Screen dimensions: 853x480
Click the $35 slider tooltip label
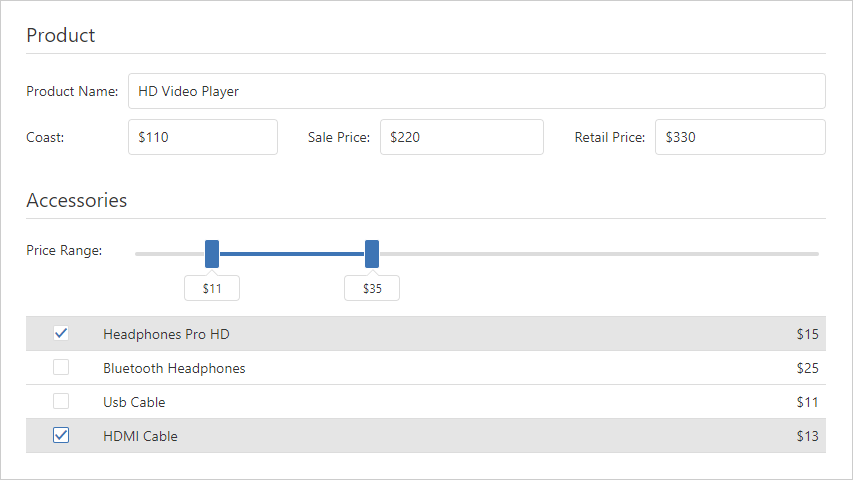tap(372, 289)
